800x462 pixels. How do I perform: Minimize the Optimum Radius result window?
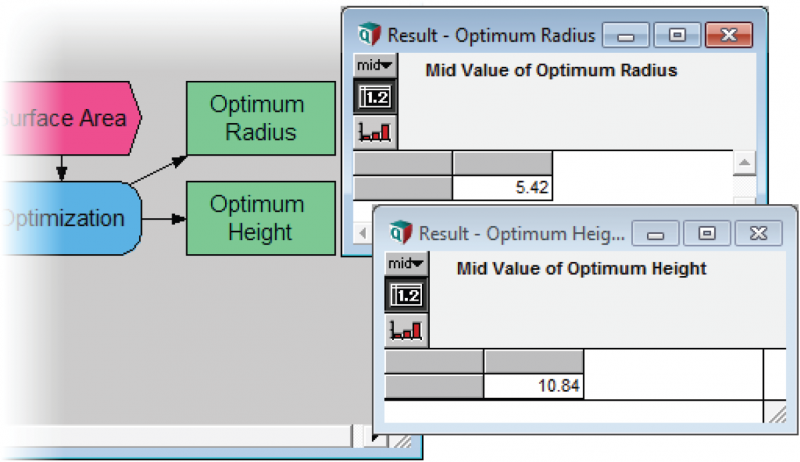point(626,35)
